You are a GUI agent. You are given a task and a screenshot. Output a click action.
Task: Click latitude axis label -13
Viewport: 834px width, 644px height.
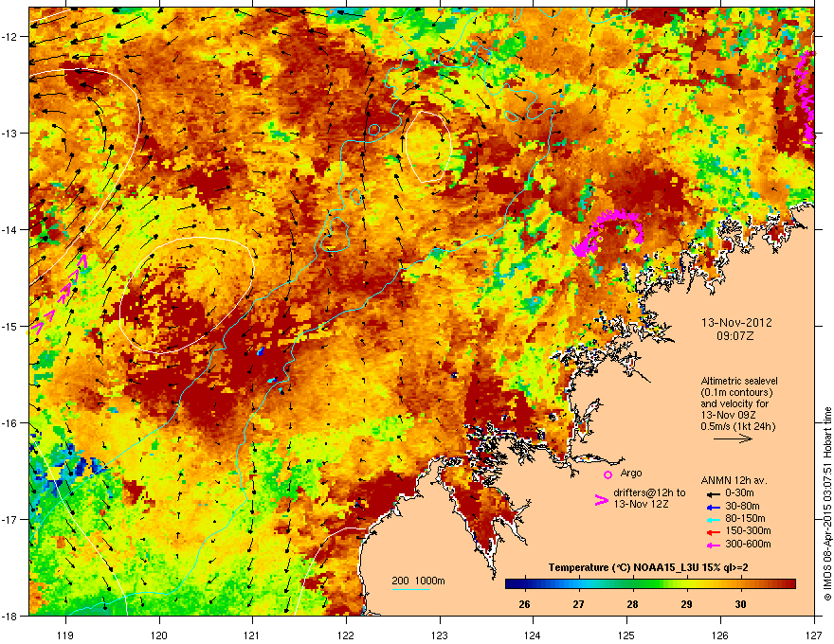pos(9,134)
